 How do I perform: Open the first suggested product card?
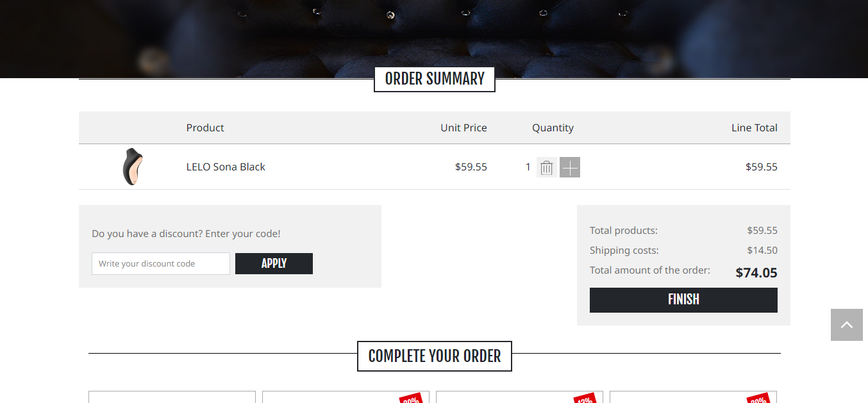coord(172,397)
